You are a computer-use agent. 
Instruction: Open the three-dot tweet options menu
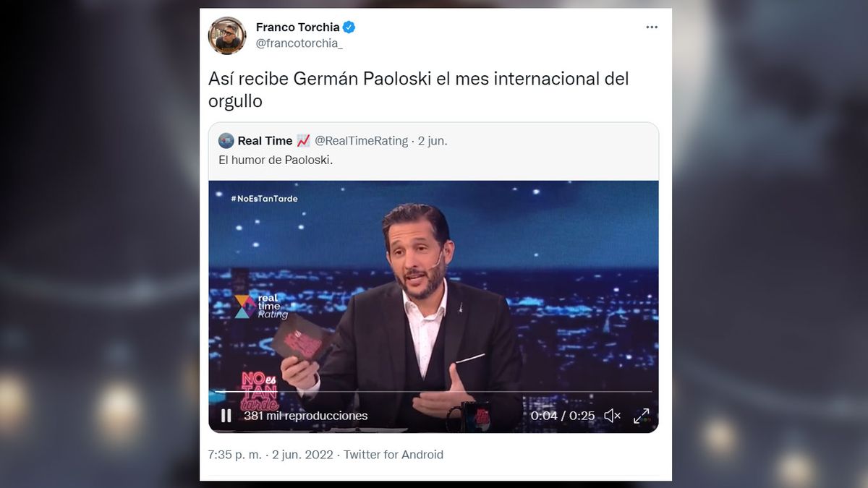(x=652, y=27)
